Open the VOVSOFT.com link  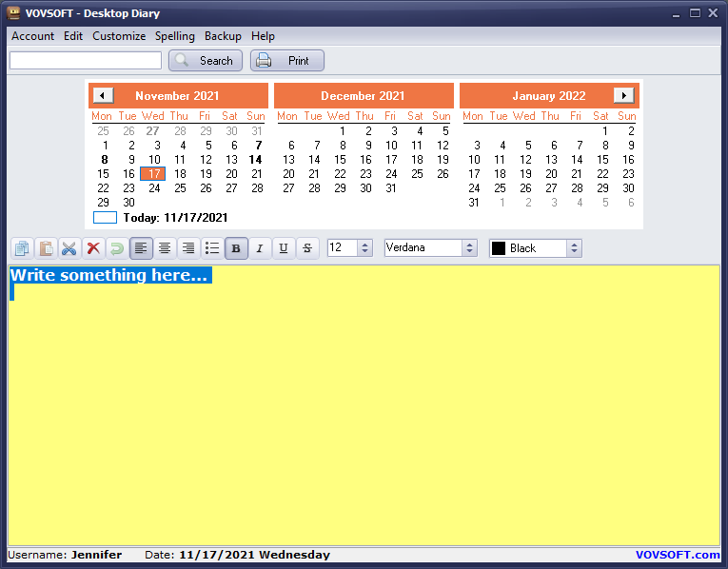(x=678, y=555)
